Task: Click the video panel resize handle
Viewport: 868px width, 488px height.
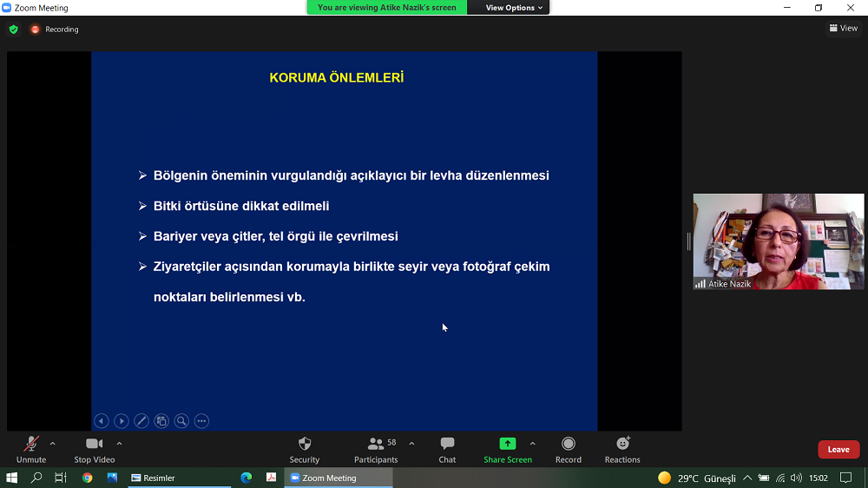Action: point(688,241)
